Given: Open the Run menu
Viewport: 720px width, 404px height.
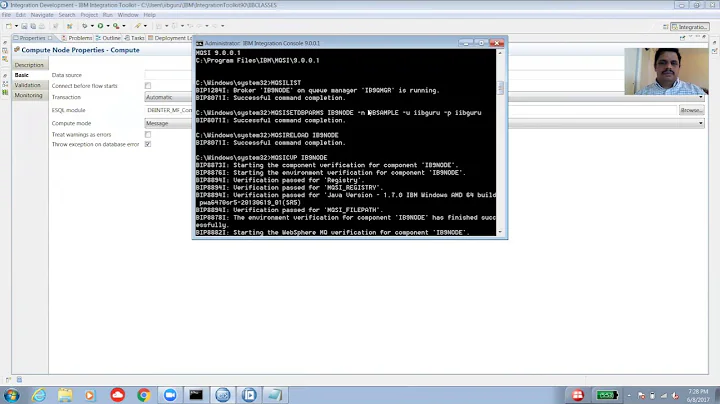Looking at the screenshot, I should tap(107, 15).
